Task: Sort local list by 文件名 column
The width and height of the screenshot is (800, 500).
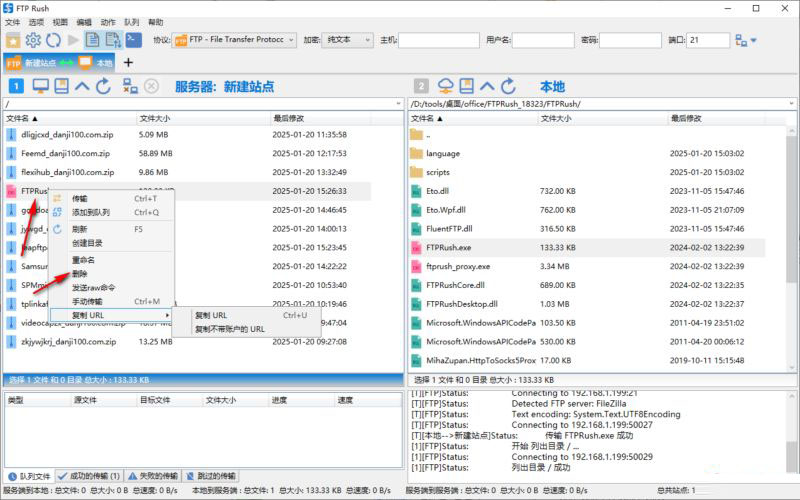Action: 472,118
